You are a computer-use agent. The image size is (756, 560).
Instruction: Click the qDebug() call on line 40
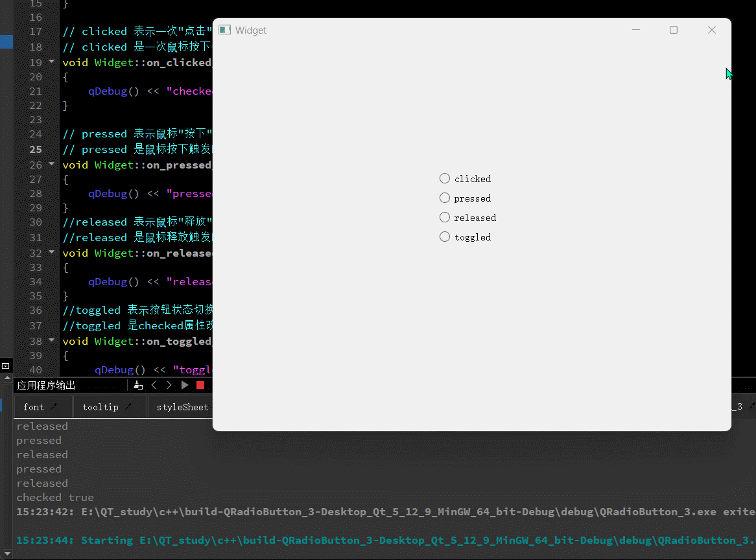120,370
